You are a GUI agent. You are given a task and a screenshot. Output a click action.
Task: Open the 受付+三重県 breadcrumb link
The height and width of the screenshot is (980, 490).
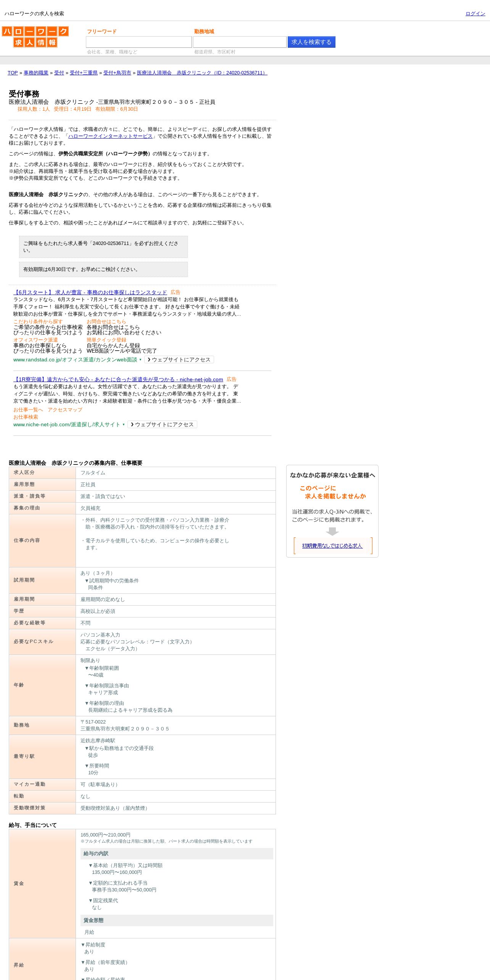(x=84, y=73)
